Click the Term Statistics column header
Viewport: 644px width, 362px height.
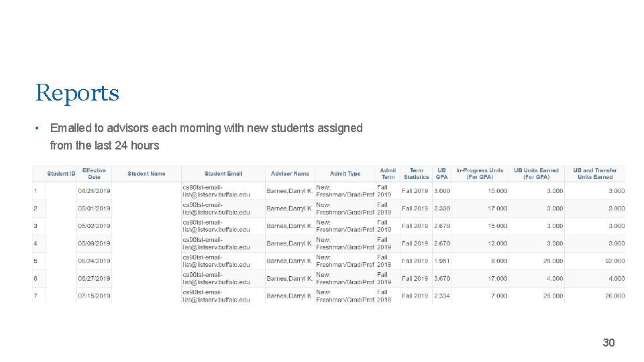pyautogui.click(x=416, y=174)
